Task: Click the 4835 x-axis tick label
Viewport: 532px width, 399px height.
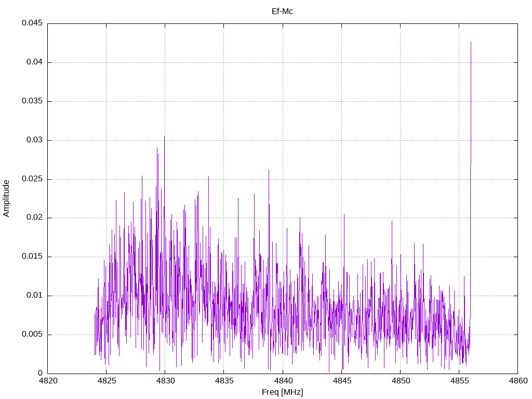Action: pos(224,381)
